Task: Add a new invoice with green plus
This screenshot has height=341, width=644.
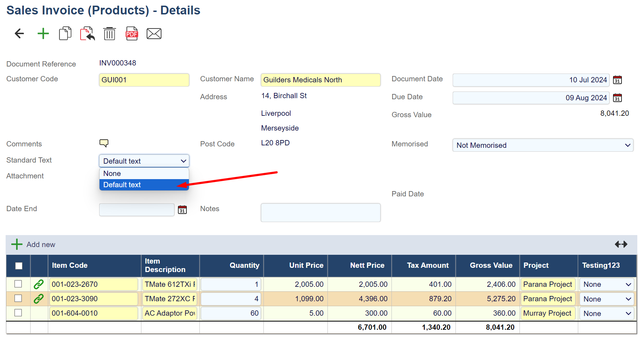Action: (x=43, y=34)
